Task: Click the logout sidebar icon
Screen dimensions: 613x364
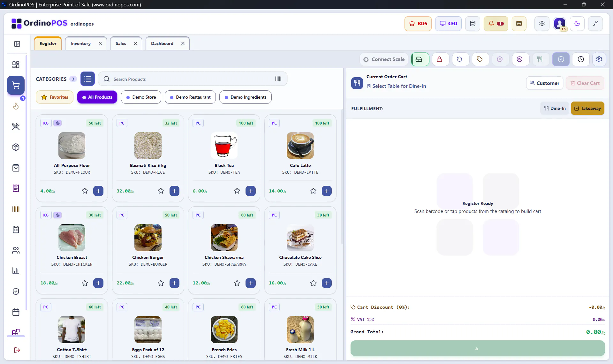Action: 17,350
